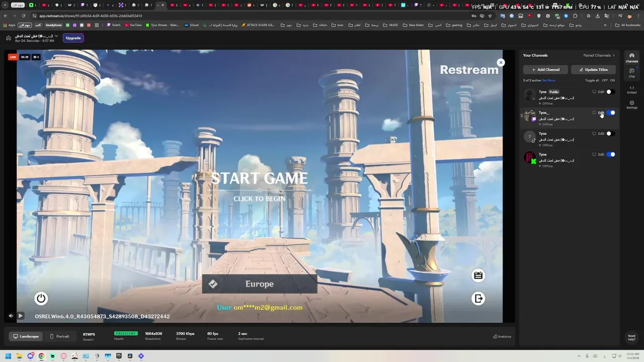Set Toggle all to ON
The width and height of the screenshot is (644, 362).
(x=612, y=80)
